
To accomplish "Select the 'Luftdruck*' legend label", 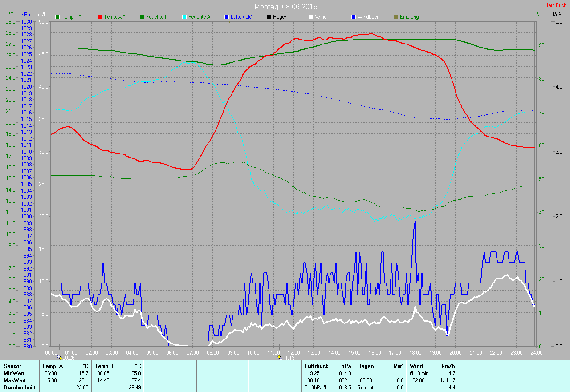I will pos(242,17).
